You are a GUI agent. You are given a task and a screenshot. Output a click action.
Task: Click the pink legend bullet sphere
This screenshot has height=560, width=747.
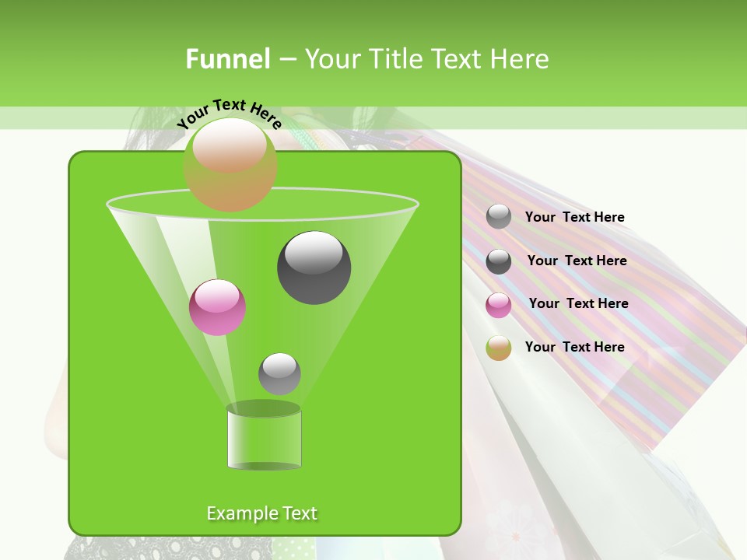[x=499, y=305]
